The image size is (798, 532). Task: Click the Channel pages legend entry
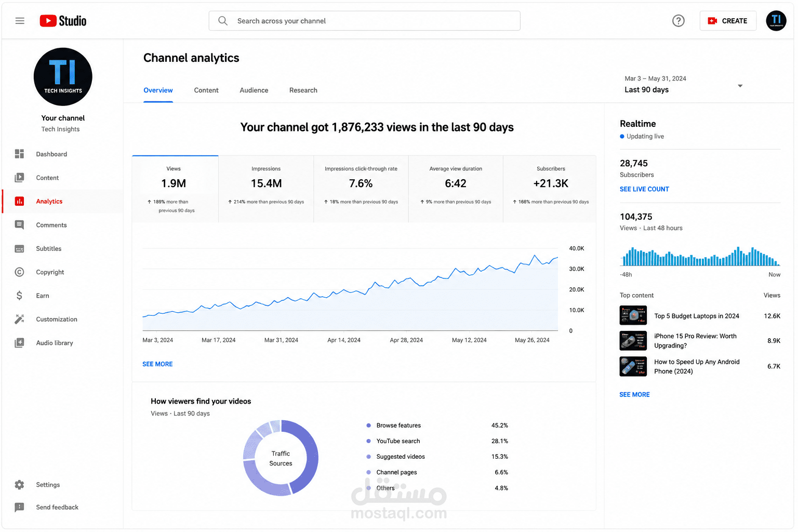pos(396,472)
